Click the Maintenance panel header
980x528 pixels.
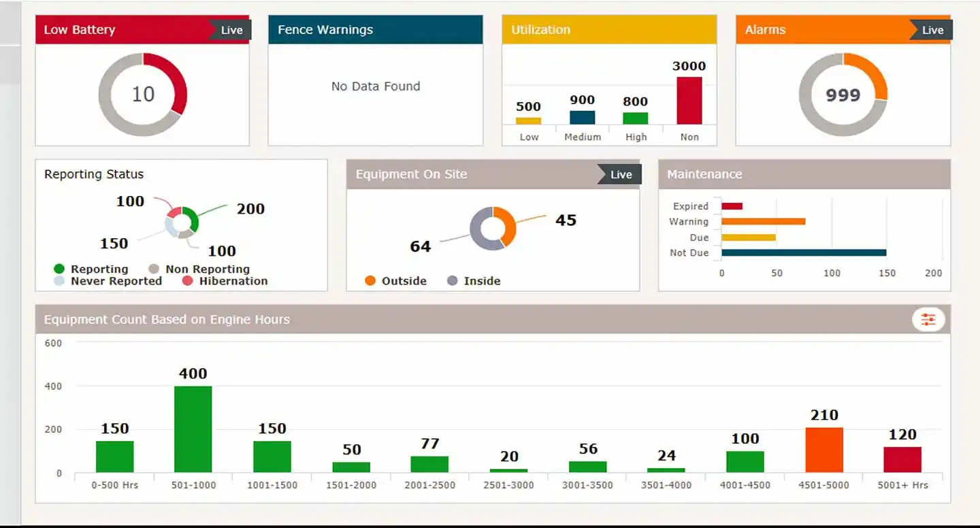804,175
